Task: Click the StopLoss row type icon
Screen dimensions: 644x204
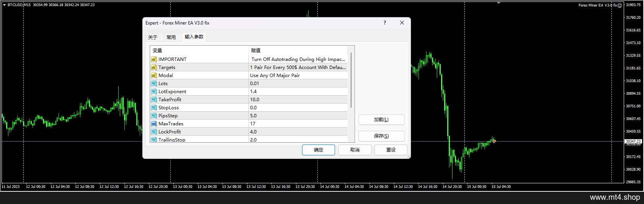Action: [154, 108]
